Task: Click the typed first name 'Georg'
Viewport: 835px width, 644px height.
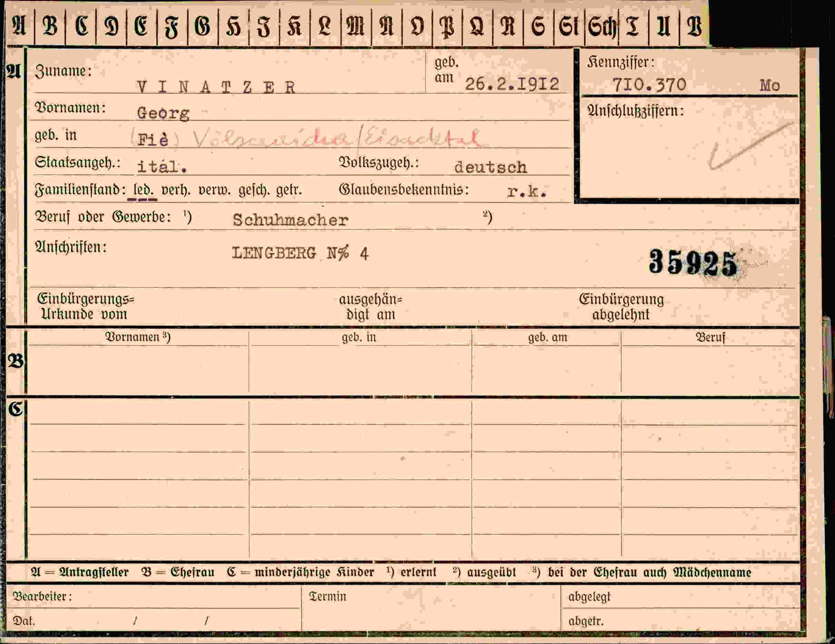Action: point(163,113)
